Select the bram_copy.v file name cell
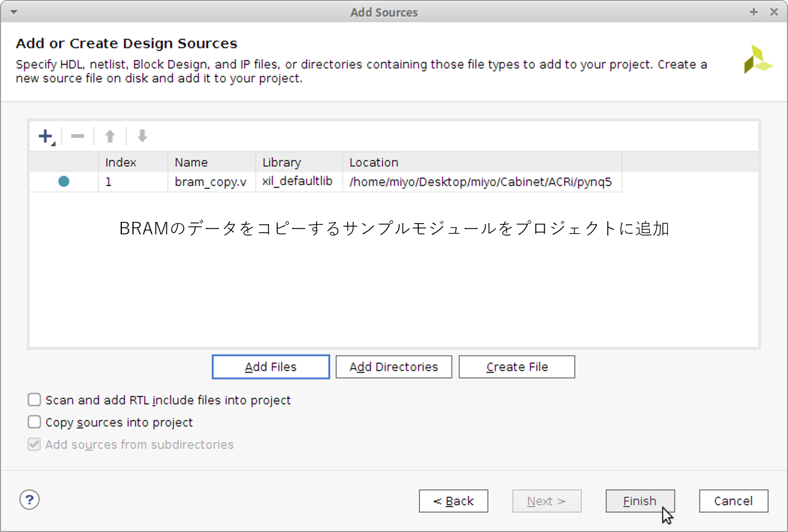This screenshot has width=788, height=532. pos(211,182)
